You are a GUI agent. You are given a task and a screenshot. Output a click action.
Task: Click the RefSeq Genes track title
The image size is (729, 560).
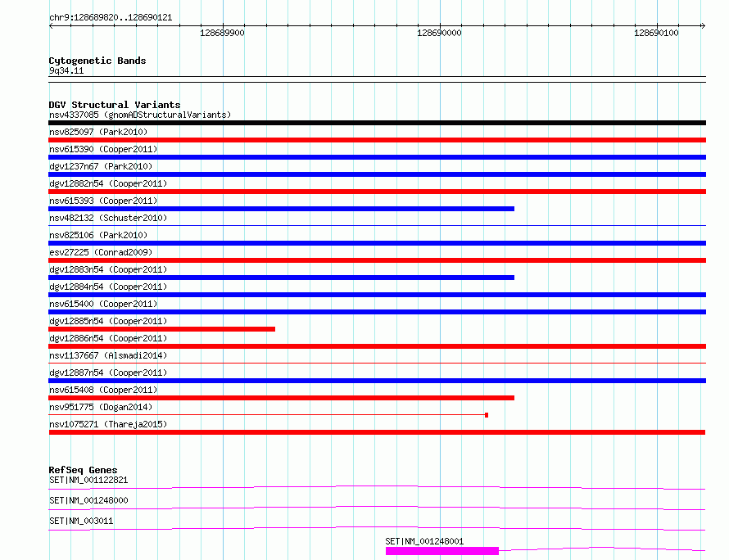(x=83, y=470)
